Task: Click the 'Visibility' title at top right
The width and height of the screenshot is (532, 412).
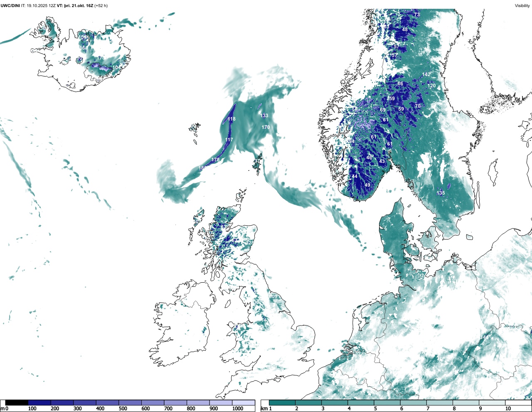Action: pyautogui.click(x=522, y=5)
